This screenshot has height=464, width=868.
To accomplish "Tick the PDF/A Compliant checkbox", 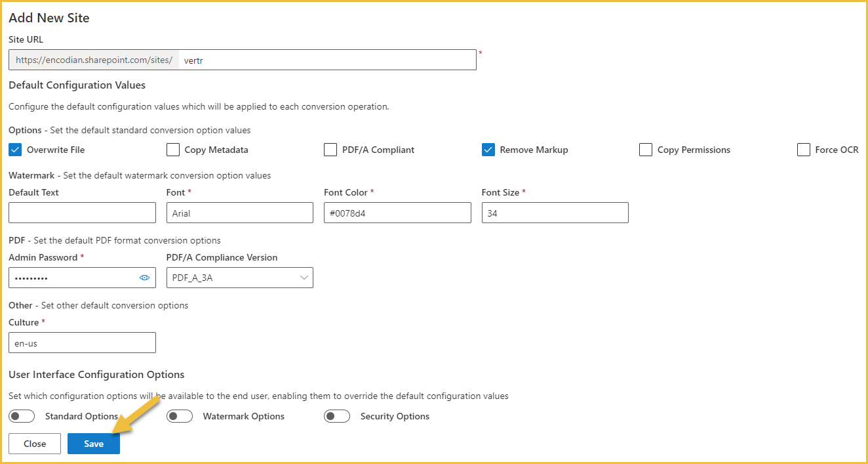I will coord(330,150).
